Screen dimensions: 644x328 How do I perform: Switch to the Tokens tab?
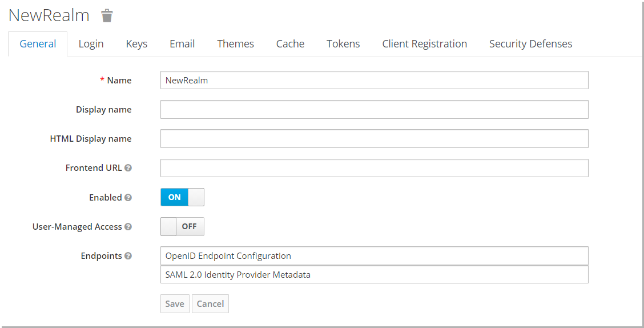pos(343,43)
